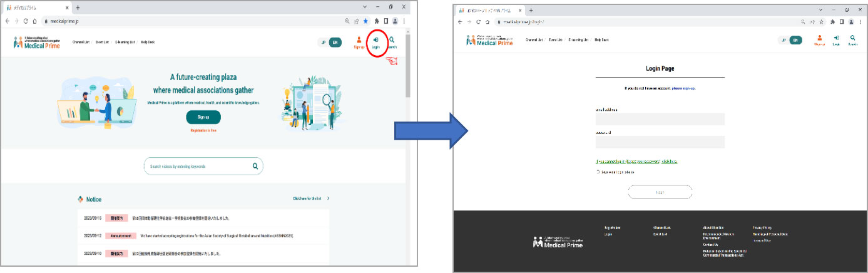Screen dimensions: 868x273
Task: Click the chevron next to Click here for the list
Action: point(329,198)
